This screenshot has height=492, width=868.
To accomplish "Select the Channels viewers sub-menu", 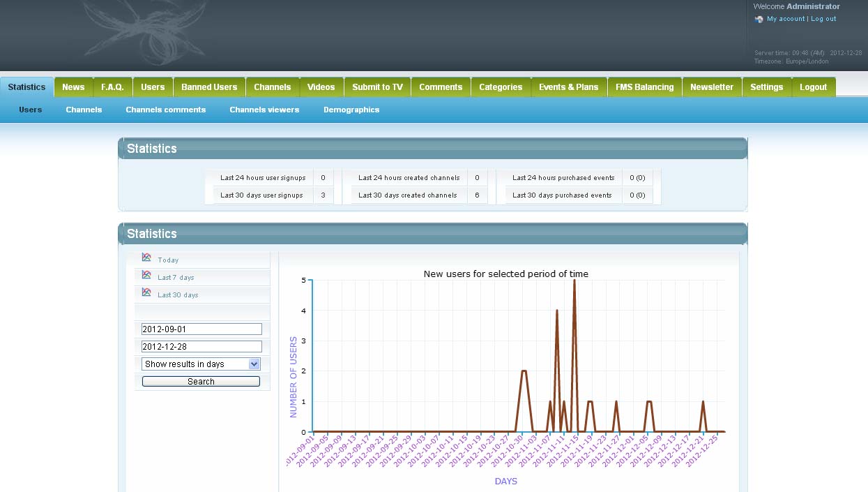I will coord(264,110).
